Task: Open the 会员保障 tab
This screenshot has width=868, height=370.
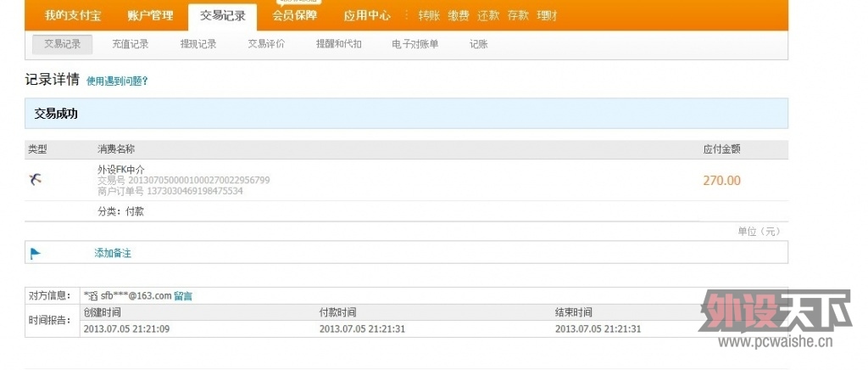Action: pyautogui.click(x=295, y=15)
